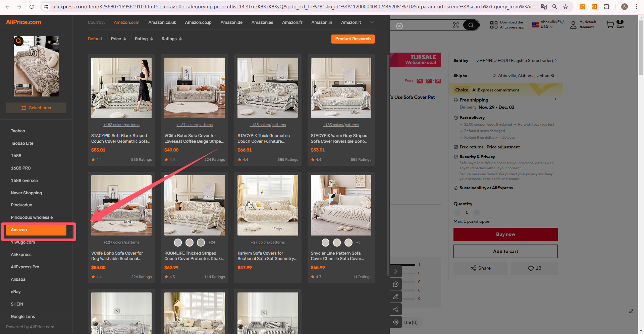
Task: Click the black search magnifier button
Action: (x=471, y=25)
